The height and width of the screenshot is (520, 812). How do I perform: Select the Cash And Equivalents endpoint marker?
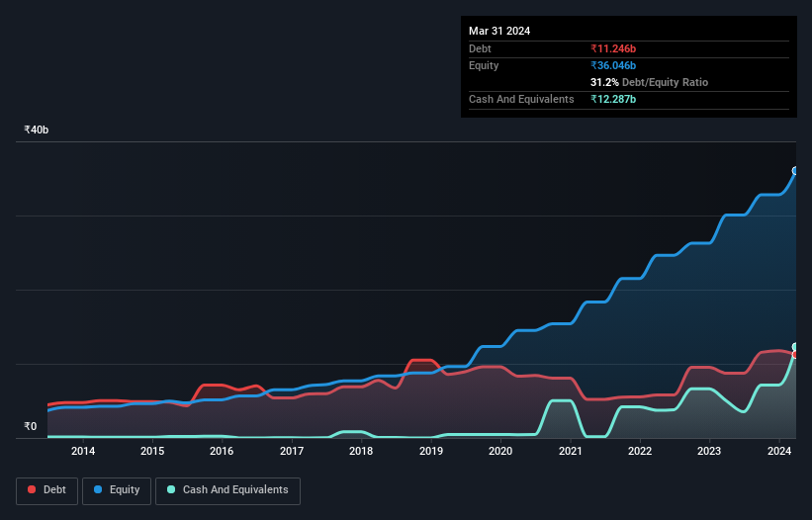[x=795, y=347]
